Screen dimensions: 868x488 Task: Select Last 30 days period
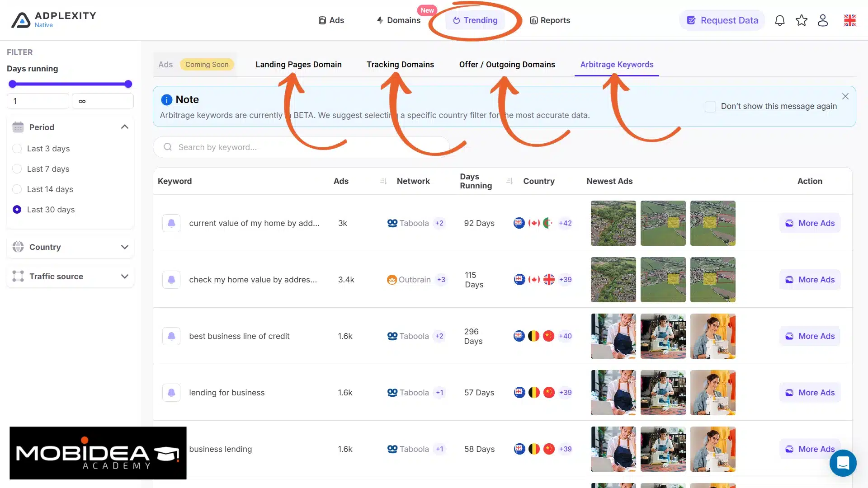coord(17,210)
